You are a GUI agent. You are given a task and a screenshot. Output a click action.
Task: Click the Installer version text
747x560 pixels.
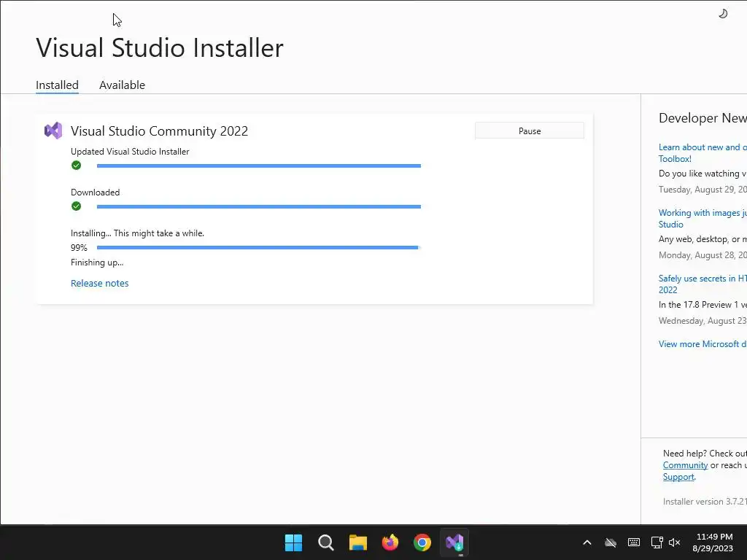(705, 502)
